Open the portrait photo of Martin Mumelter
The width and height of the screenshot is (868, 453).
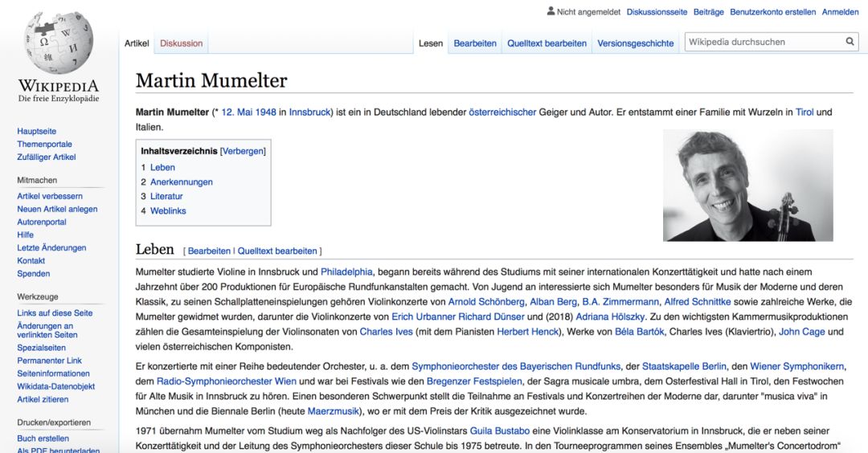[748, 186]
